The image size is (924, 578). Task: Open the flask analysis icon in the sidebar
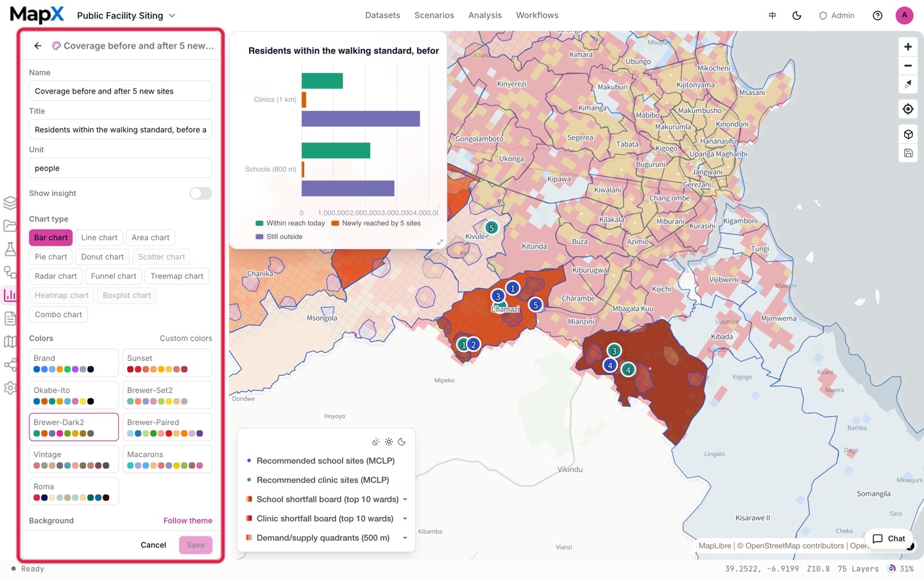pos(10,249)
